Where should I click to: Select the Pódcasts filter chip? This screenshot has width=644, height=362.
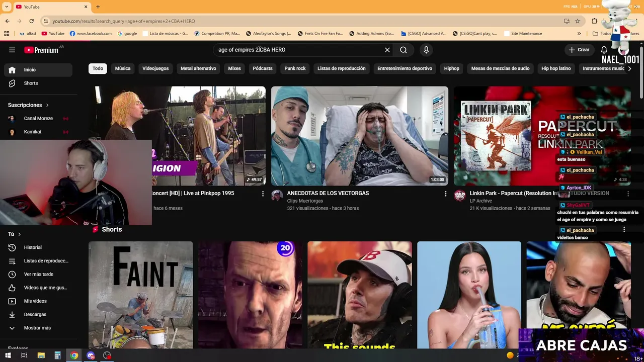[263, 68]
